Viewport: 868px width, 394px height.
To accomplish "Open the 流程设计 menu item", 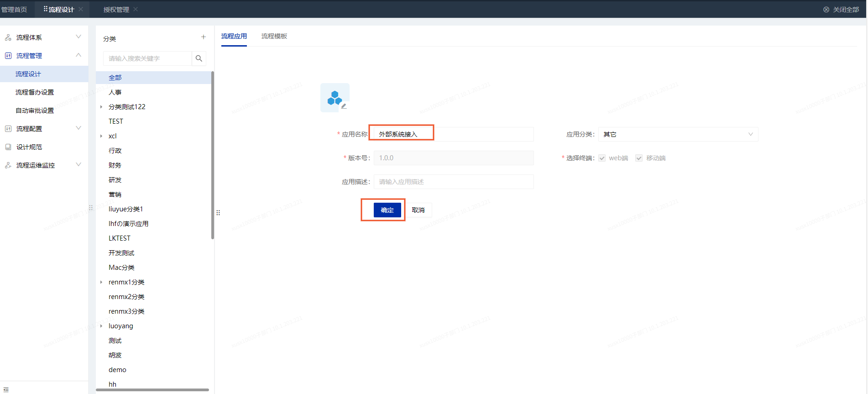I will (44, 74).
